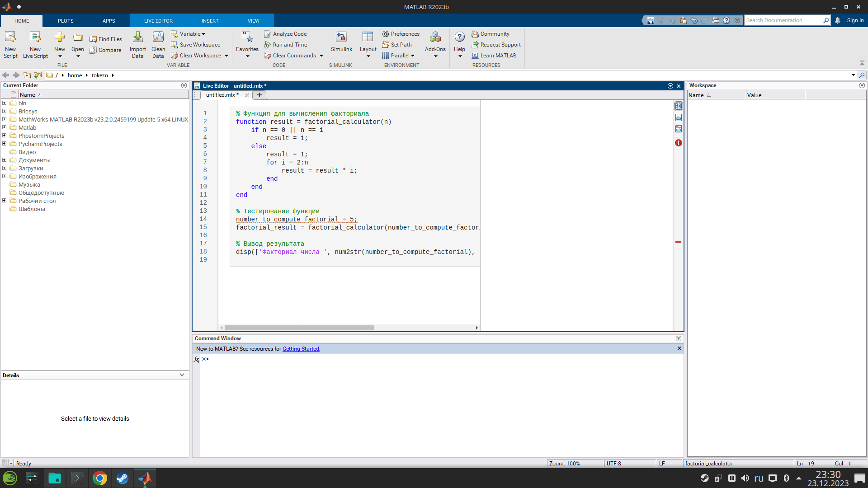Open the Getting Started link
The width and height of the screenshot is (868, 488).
[301, 349]
